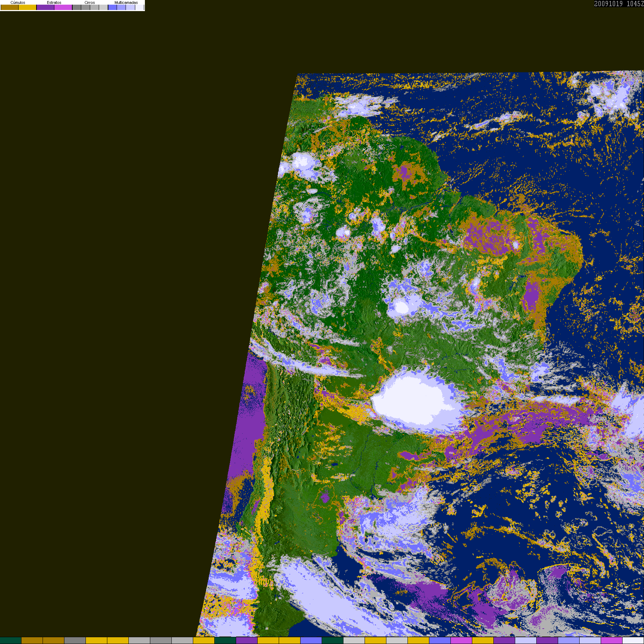644x644 pixels.
Task: Select the first dark green bottom strip cell
Action: [11, 640]
